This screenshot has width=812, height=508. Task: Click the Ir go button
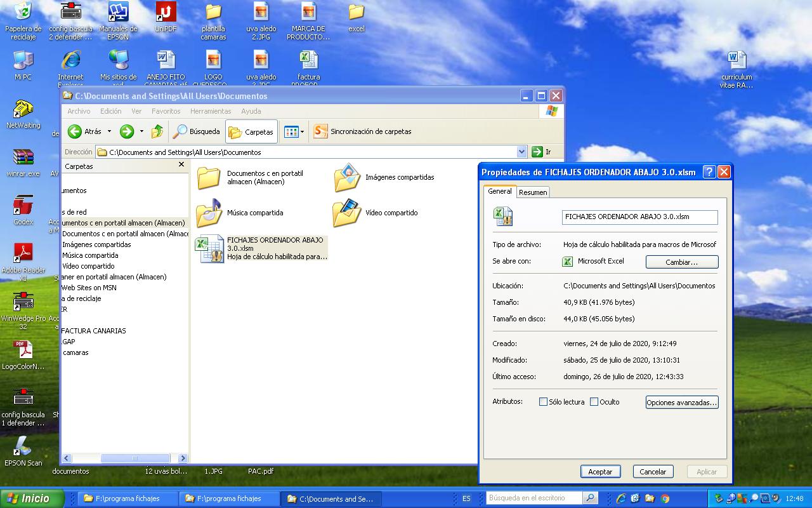tap(541, 152)
